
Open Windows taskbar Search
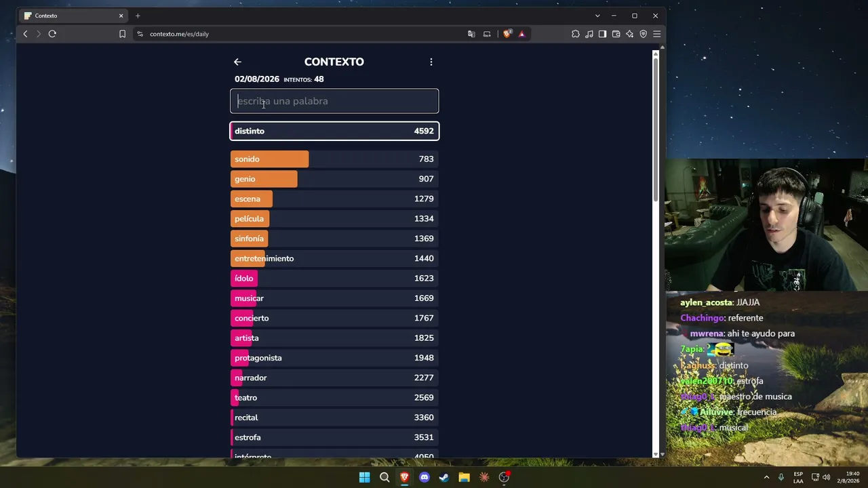pyautogui.click(x=384, y=477)
